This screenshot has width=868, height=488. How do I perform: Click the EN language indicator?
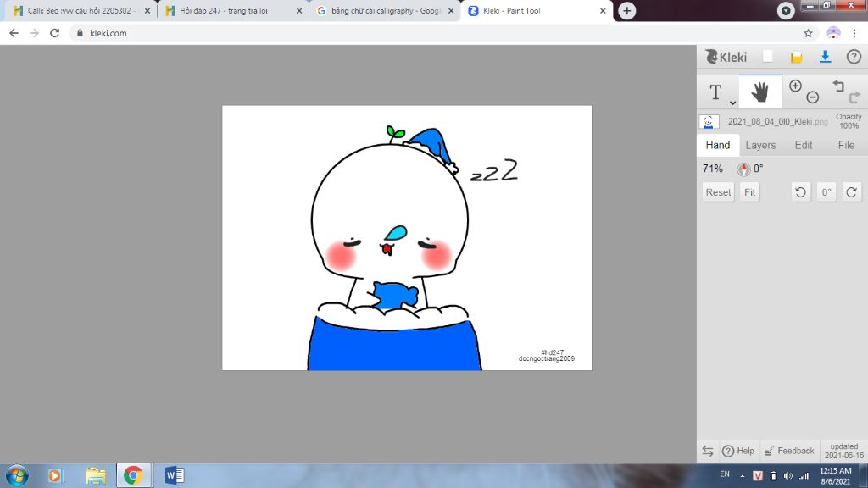coord(724,474)
